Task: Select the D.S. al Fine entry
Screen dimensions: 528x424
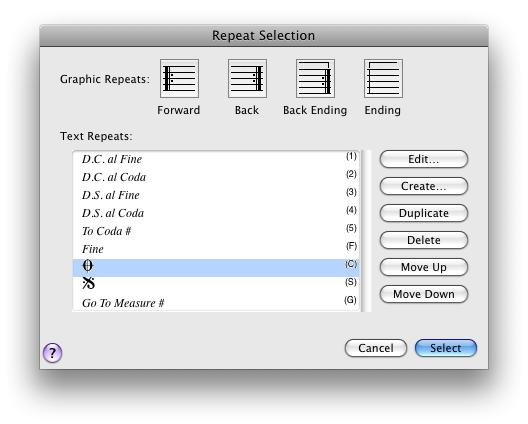Action: [x=216, y=195]
